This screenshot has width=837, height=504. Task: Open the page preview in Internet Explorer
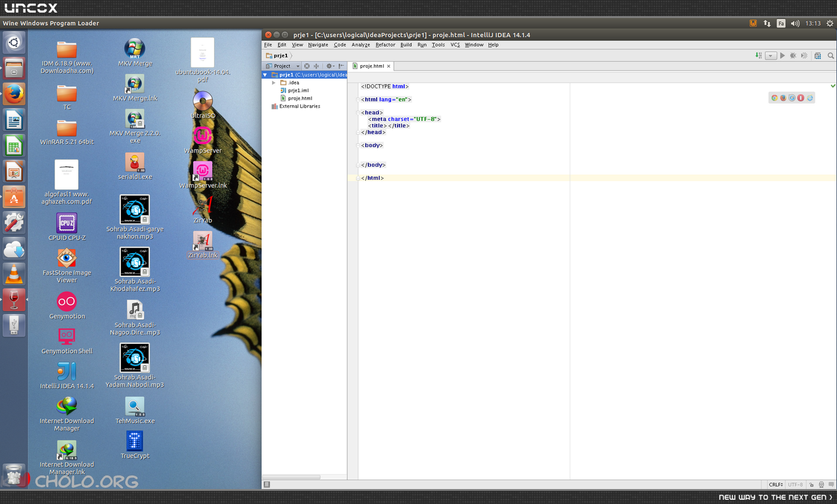[x=810, y=97]
